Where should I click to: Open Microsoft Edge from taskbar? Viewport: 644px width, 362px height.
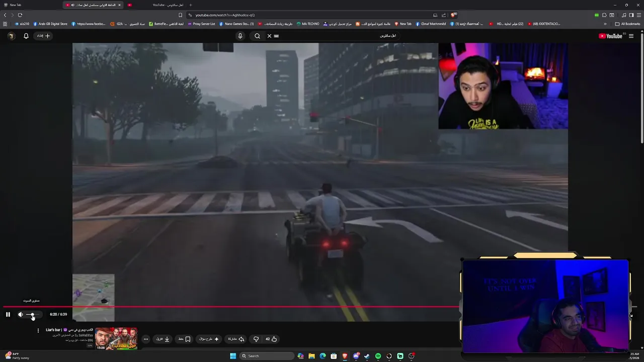pyautogui.click(x=323, y=356)
